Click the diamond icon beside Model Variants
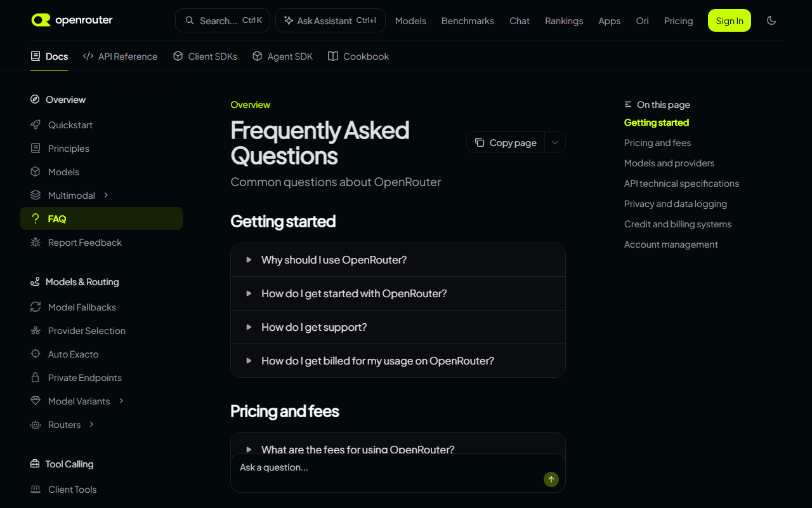The width and height of the screenshot is (812, 508). pos(36,401)
